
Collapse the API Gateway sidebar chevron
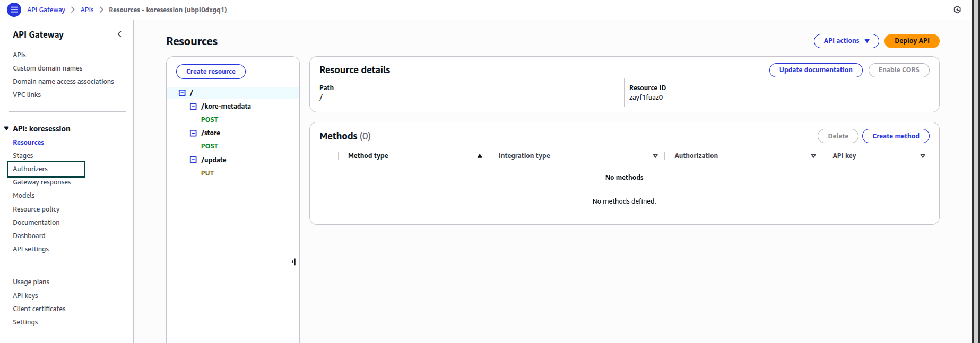[x=119, y=34]
